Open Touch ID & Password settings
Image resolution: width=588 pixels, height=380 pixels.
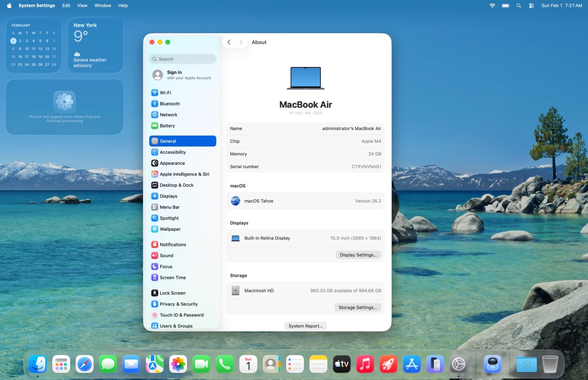[181, 315]
